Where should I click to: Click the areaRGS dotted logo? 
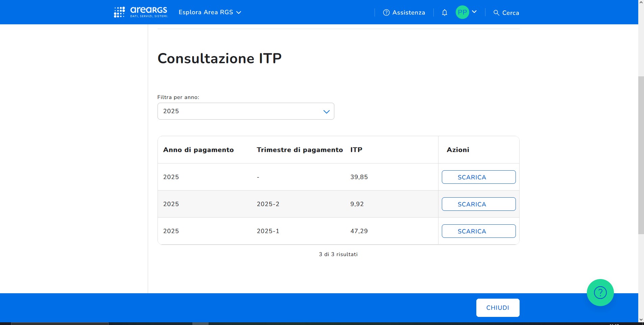(119, 12)
